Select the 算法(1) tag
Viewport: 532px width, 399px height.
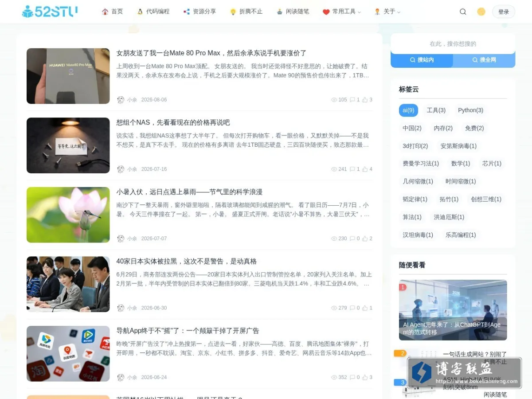click(x=412, y=217)
